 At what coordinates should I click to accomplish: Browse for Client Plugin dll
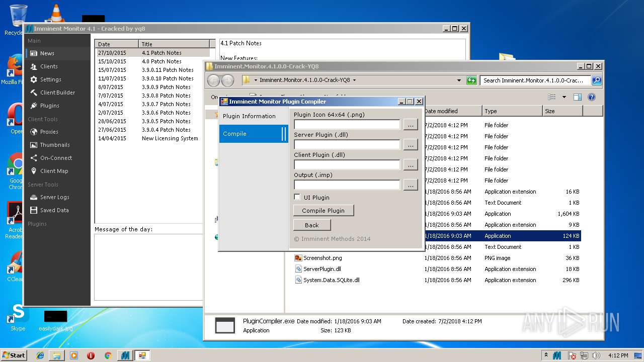(x=411, y=164)
